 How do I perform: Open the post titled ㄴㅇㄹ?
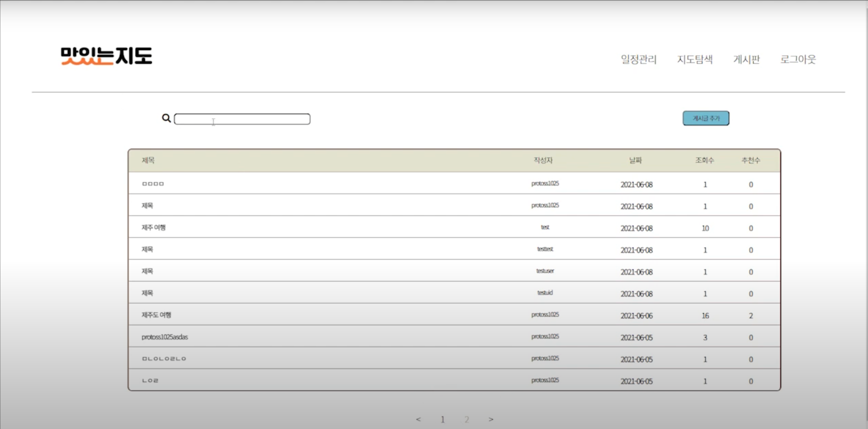tap(150, 381)
